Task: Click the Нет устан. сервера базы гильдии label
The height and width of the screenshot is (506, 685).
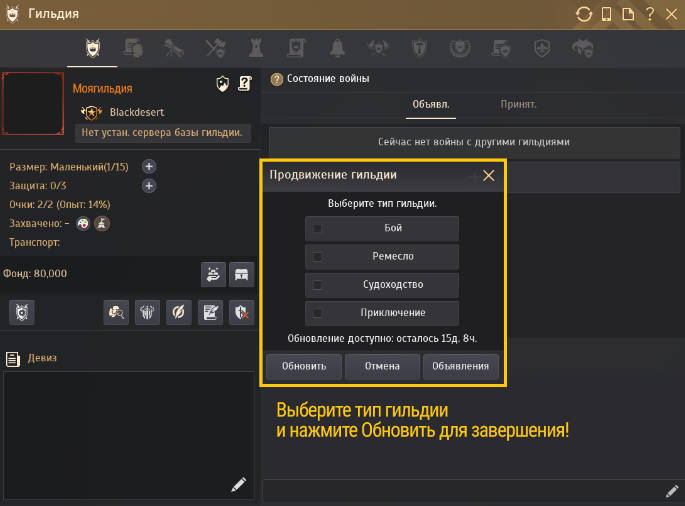Action: click(x=163, y=133)
